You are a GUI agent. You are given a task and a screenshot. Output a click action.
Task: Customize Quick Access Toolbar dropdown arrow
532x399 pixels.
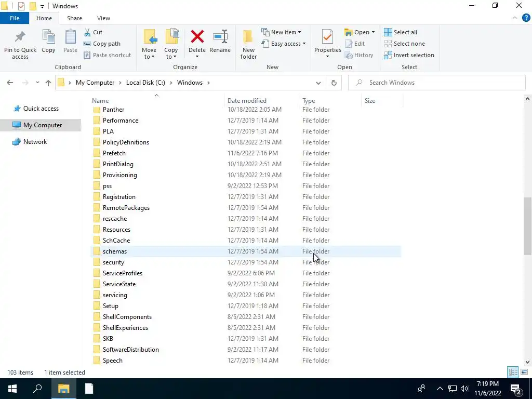tap(42, 6)
